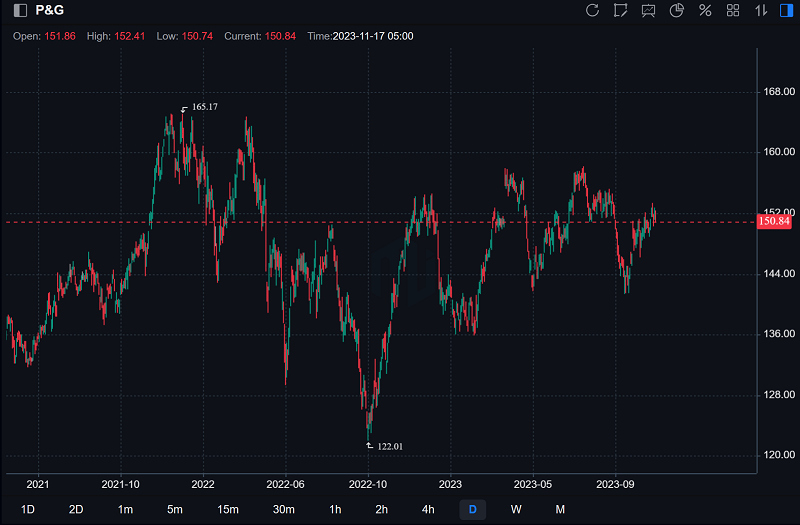The width and height of the screenshot is (800, 525).
Task: Switch to percentage scale icon
Action: click(705, 10)
